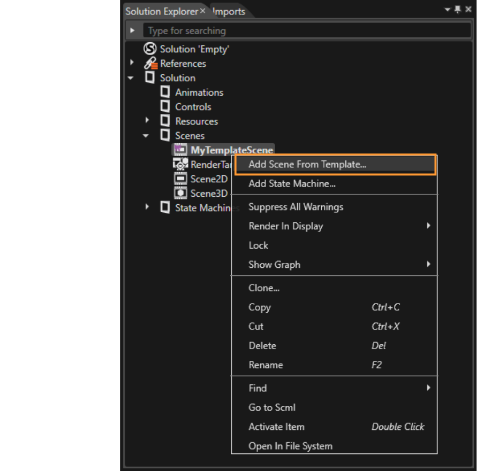This screenshot has height=471, width=477.
Task: Pin the Solution Explorer panel
Action: coord(458,9)
